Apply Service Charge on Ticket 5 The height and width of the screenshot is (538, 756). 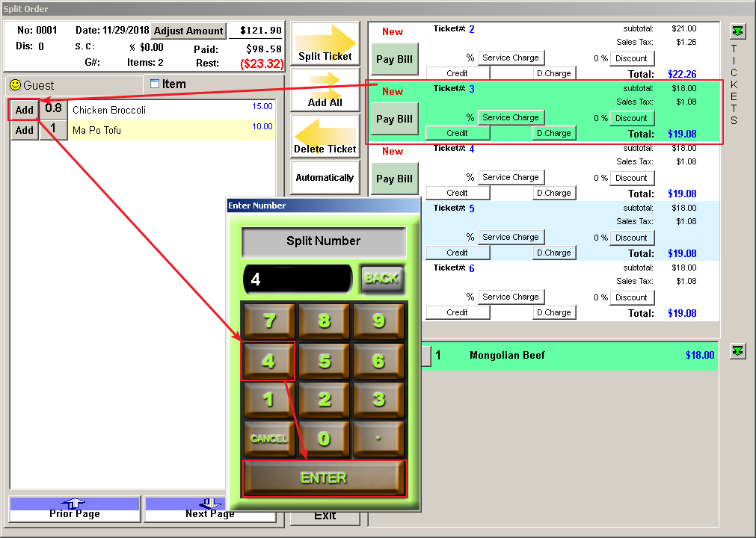click(x=511, y=237)
